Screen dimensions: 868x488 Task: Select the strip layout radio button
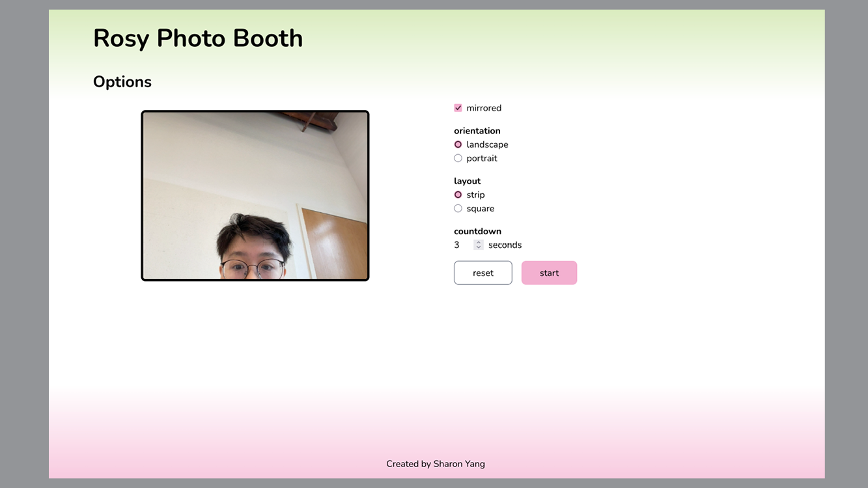coord(458,194)
